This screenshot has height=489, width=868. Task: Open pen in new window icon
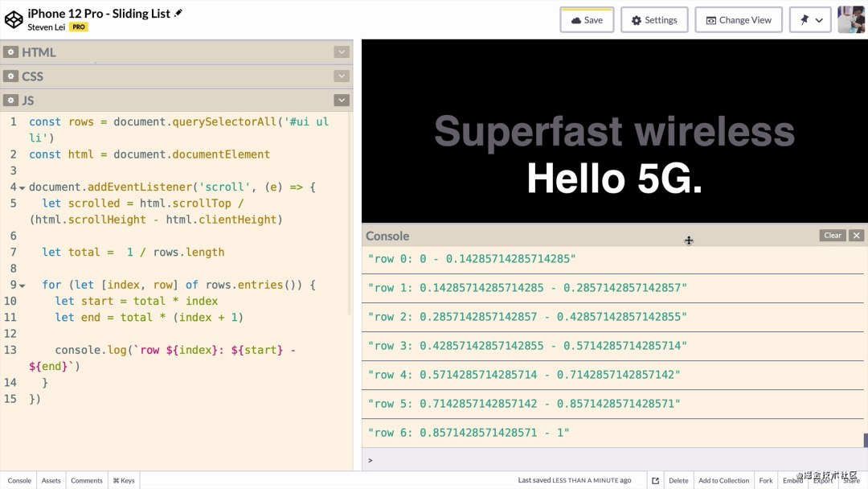(x=656, y=481)
